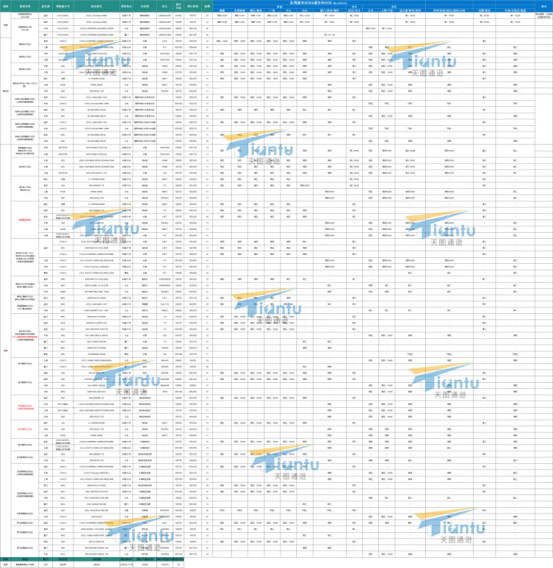
Task: Select the note cell under the far-right blue header
Action: [544, 15]
